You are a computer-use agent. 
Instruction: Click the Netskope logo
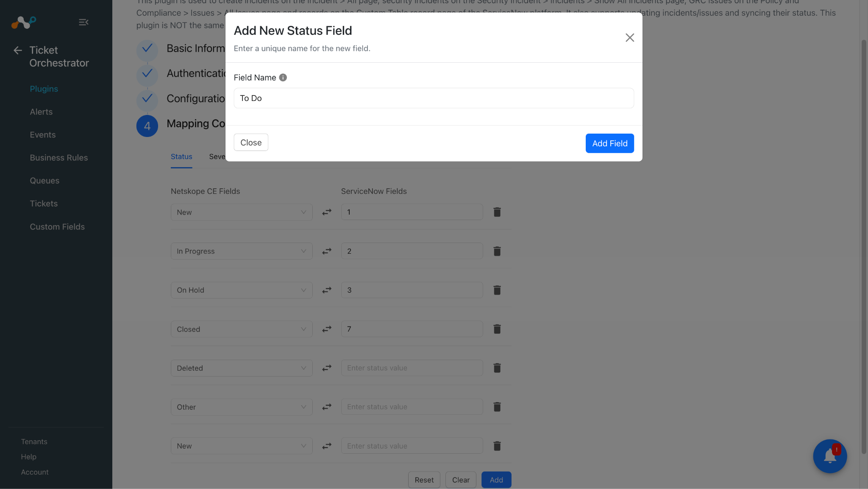24,22
